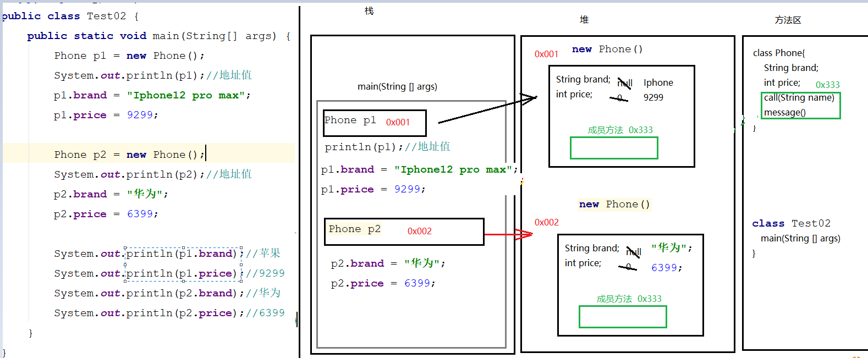Screen dimensions: 868x358
Task: Click the '堆' heap heading
Action: click(584, 20)
